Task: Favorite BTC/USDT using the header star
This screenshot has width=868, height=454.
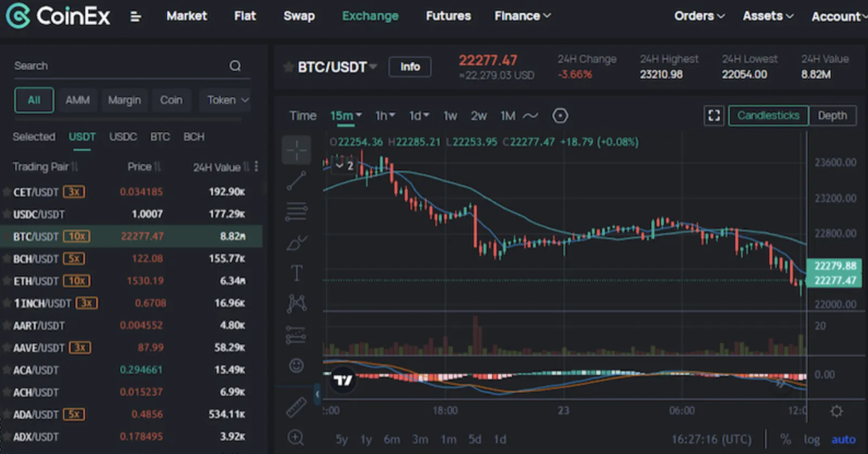Action: pos(289,67)
